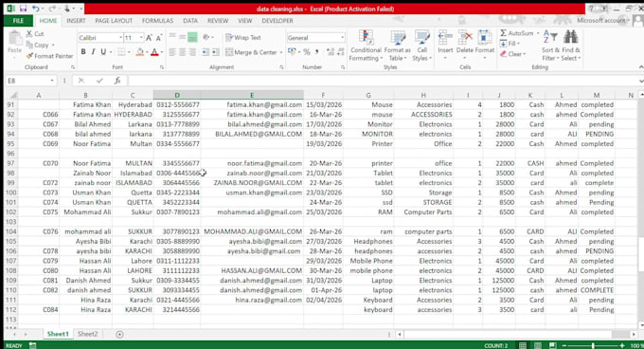Open the Merge & Center dropdown arrow
The width and height of the screenshot is (644, 349).
pos(281,52)
